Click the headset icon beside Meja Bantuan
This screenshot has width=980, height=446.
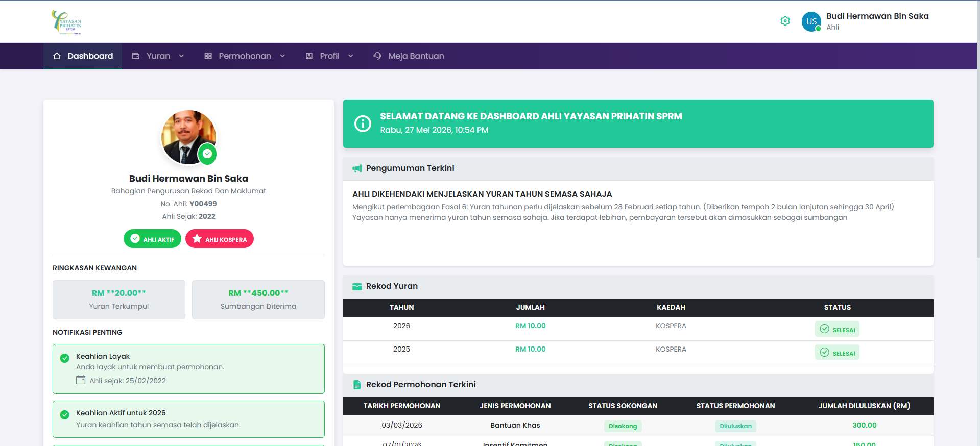[x=377, y=56]
